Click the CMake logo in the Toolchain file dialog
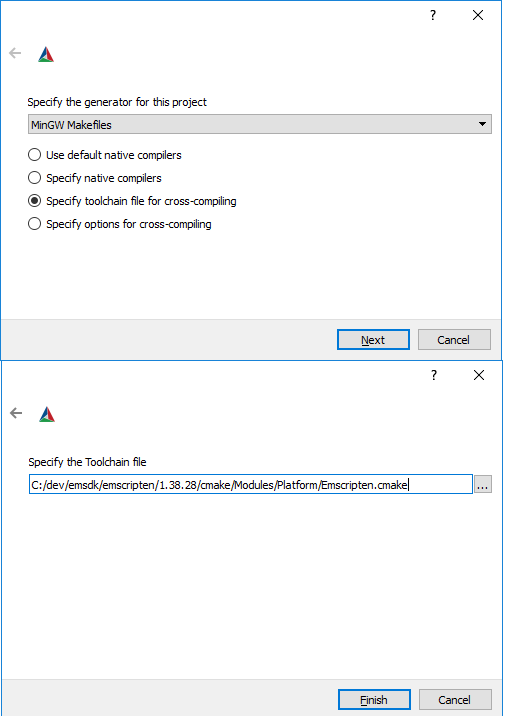The image size is (512, 716). pyautogui.click(x=47, y=414)
